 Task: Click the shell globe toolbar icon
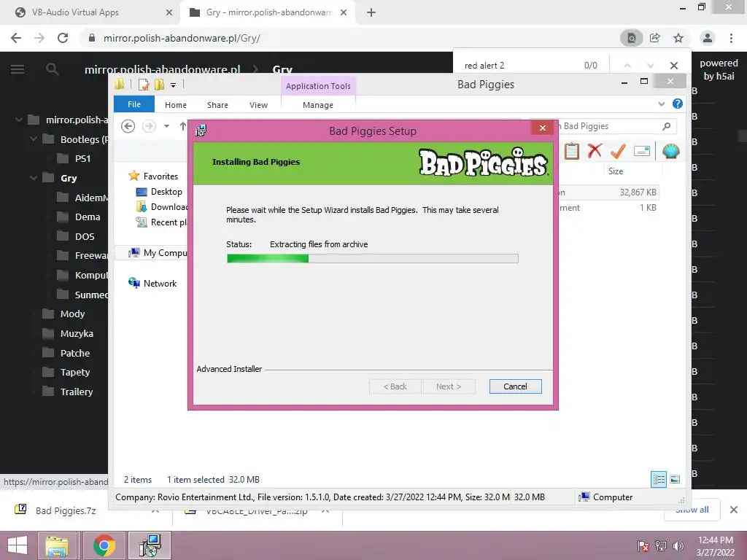click(x=671, y=152)
